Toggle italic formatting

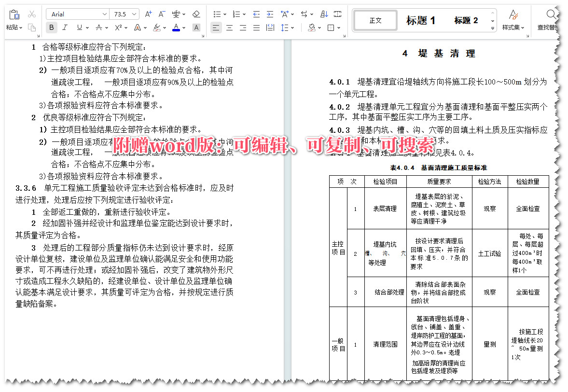coord(65,28)
